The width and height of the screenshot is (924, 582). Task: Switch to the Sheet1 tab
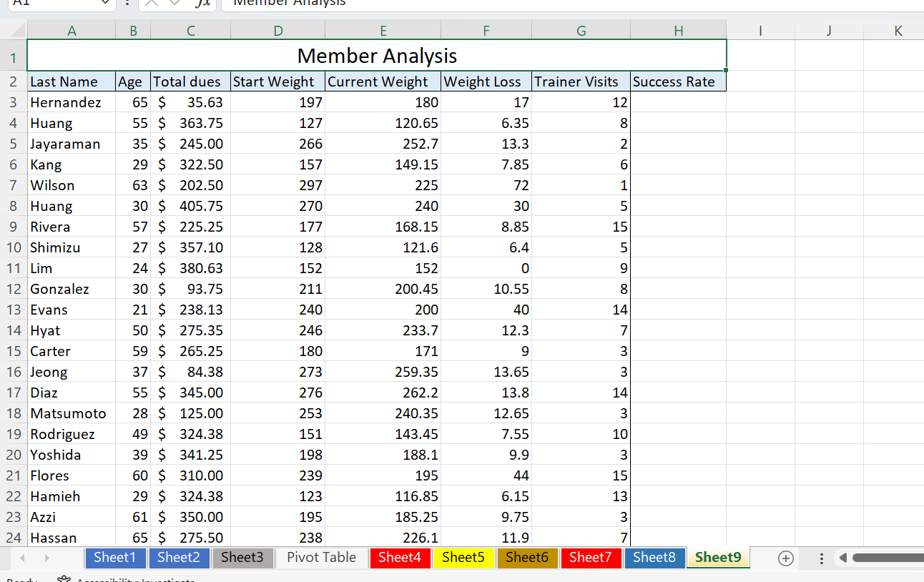(x=115, y=558)
